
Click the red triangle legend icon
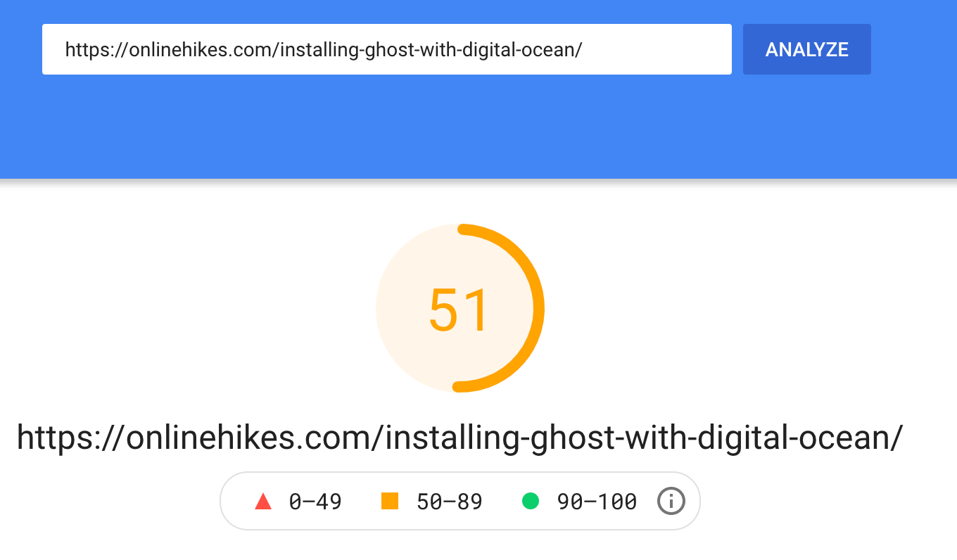[263, 502]
